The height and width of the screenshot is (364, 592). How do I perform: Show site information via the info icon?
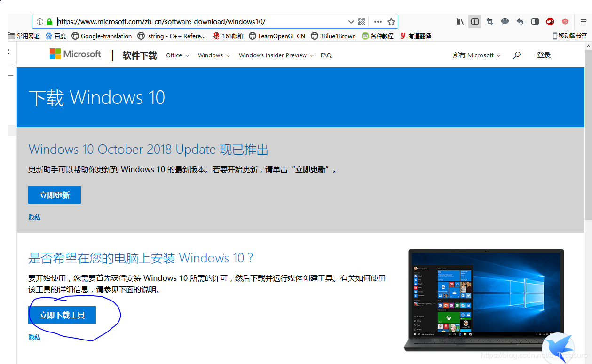(x=40, y=22)
